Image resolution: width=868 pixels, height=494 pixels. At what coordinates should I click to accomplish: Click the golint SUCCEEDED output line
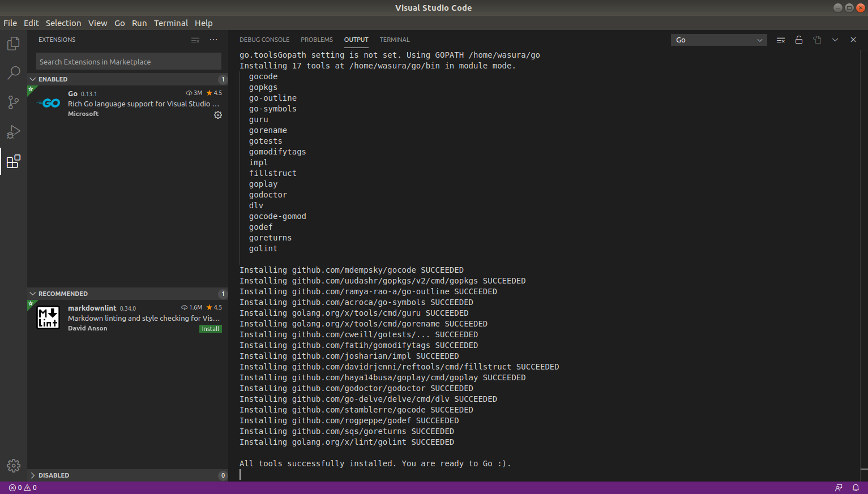pyautogui.click(x=347, y=442)
